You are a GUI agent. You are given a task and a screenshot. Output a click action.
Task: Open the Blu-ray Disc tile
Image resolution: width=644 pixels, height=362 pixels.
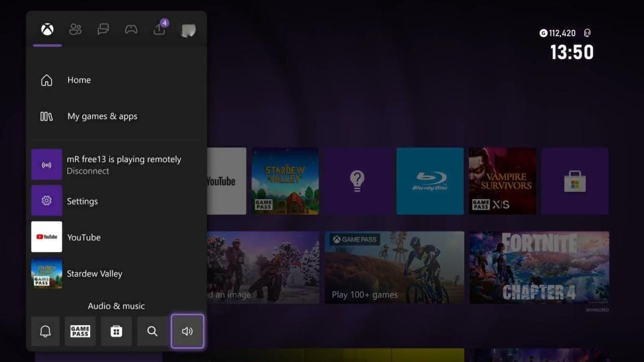click(430, 181)
